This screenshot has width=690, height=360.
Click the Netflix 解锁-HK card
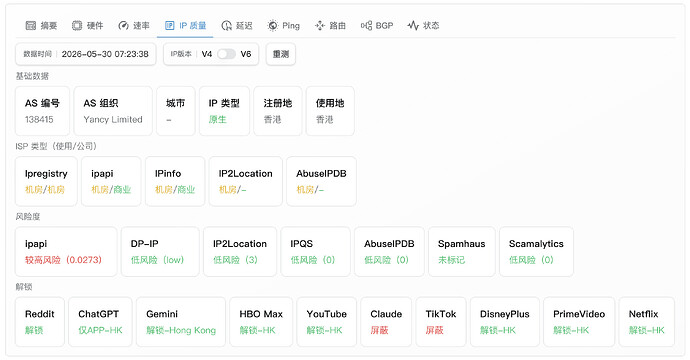point(646,322)
